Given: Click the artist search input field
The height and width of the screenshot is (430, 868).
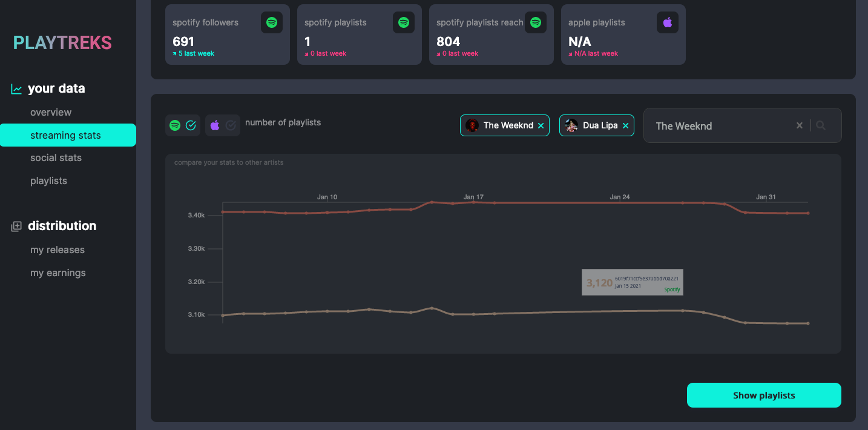Looking at the screenshot, I should click(x=720, y=125).
